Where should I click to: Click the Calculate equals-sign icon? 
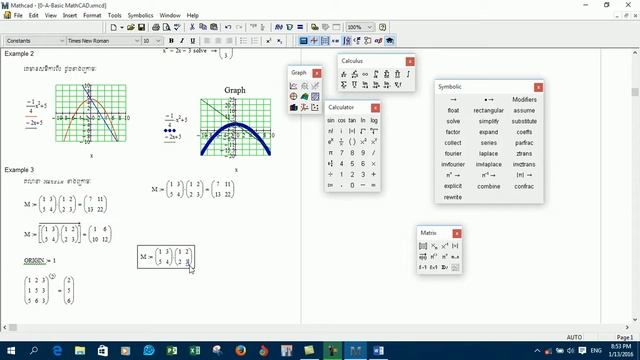[300, 27]
